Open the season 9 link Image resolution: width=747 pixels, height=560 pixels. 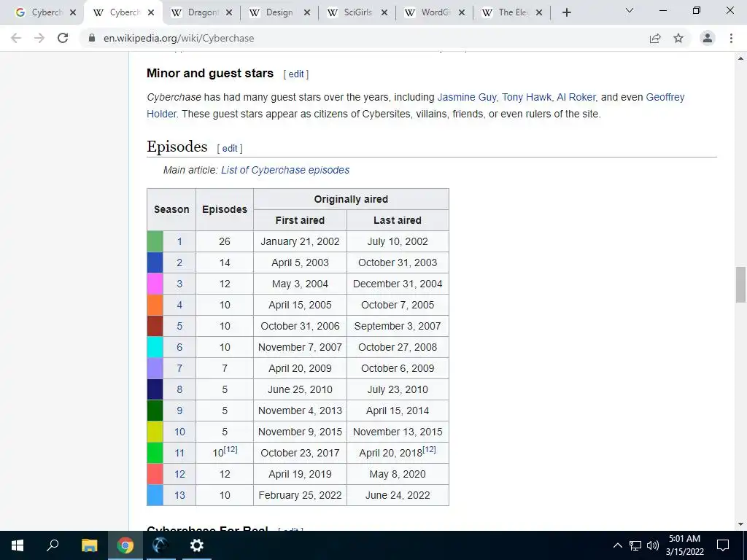(x=179, y=411)
